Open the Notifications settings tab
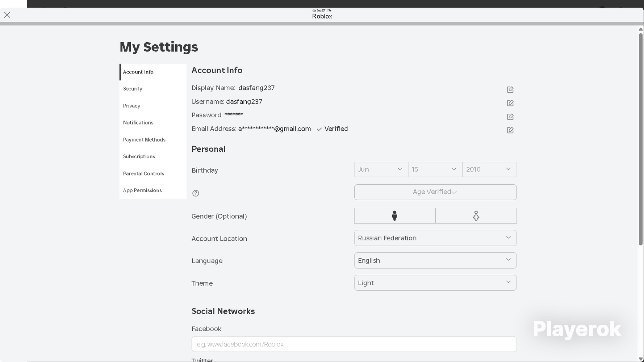Viewport: 644px width, 362px height. point(153,123)
